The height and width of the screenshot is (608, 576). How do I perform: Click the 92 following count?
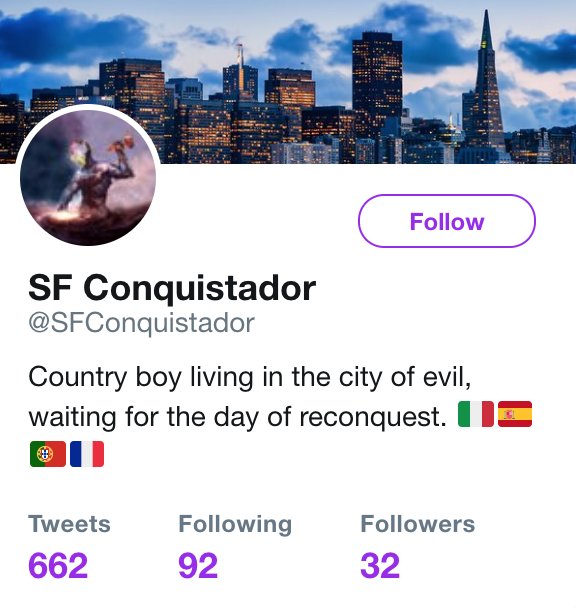pyautogui.click(x=198, y=565)
